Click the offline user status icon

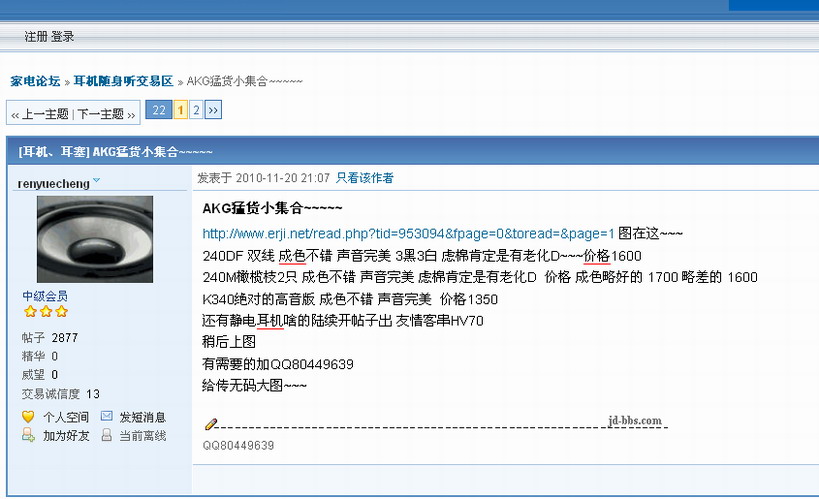107,435
